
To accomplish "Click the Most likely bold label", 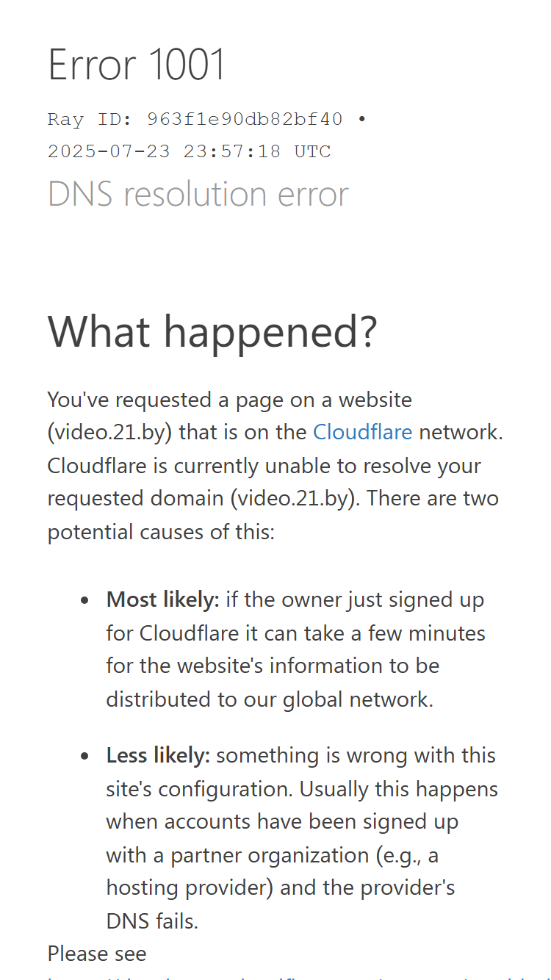I will click(x=163, y=599).
